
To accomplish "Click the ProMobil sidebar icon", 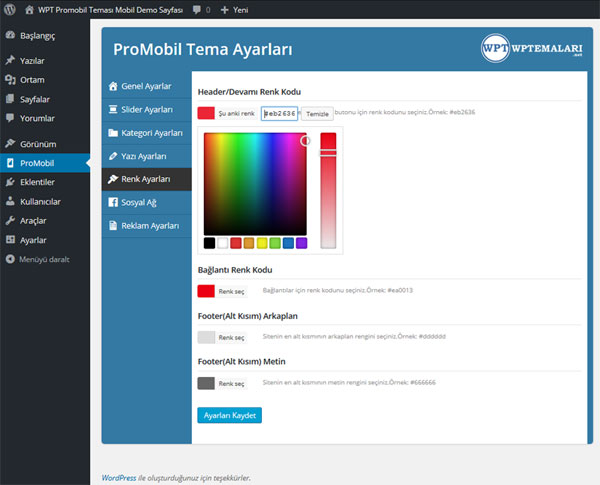I will point(10,163).
